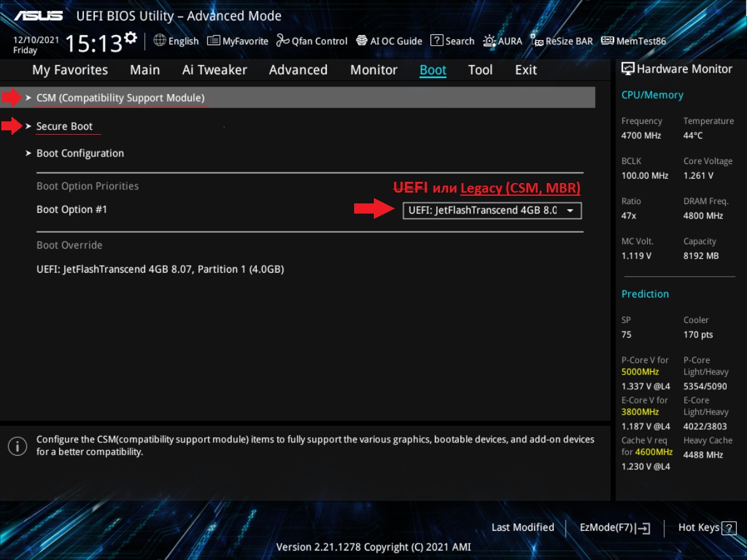Open MyFavorite list icon

(214, 41)
